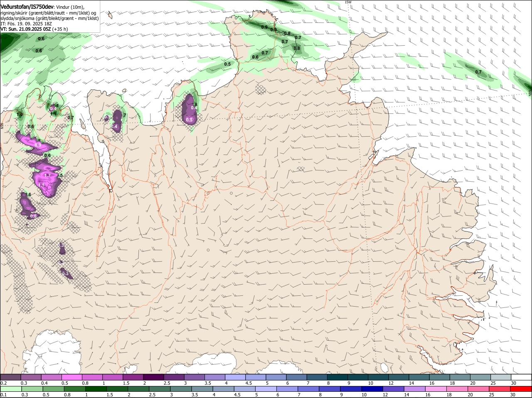Select bright pink snow swatch between 0.5 and 0.8

[x=71, y=377]
